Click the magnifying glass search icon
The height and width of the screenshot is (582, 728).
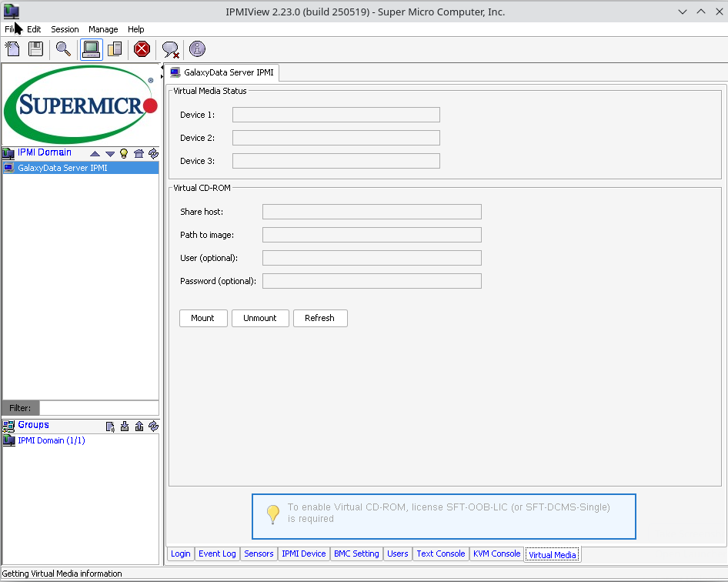pos(63,48)
